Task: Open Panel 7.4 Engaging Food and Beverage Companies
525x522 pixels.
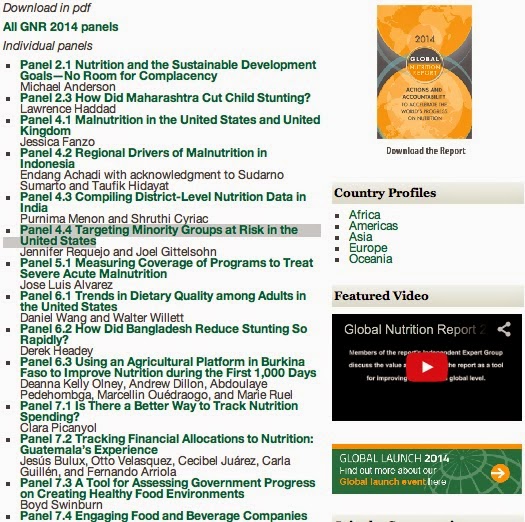Action: (164, 516)
